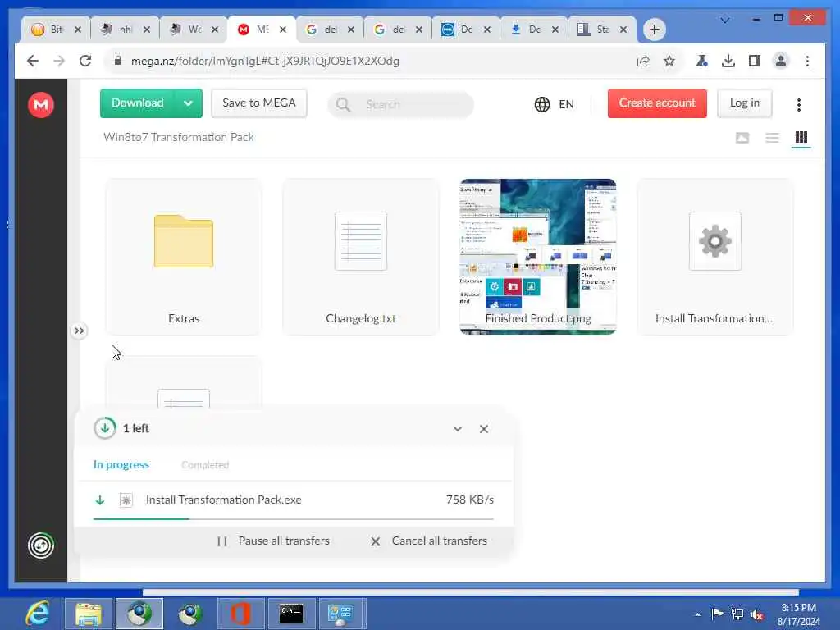The height and width of the screenshot is (630, 840).
Task: Click the muted volume tray icon
Action: (x=757, y=614)
